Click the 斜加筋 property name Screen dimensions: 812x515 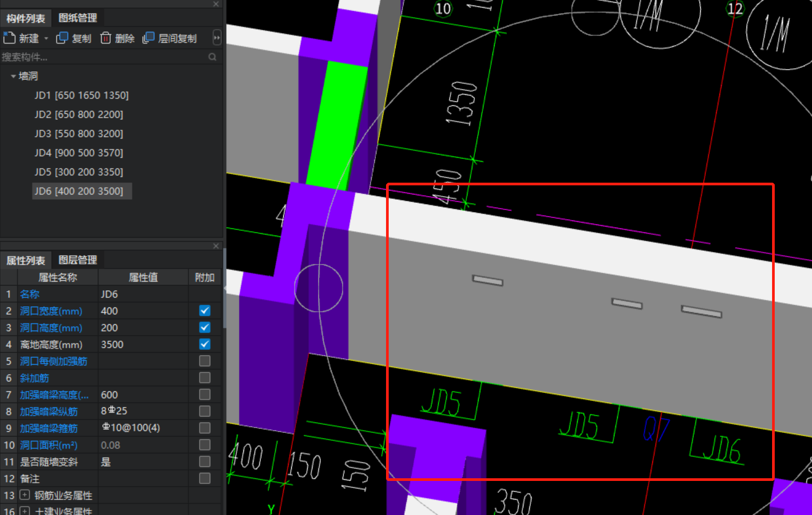[35, 378]
